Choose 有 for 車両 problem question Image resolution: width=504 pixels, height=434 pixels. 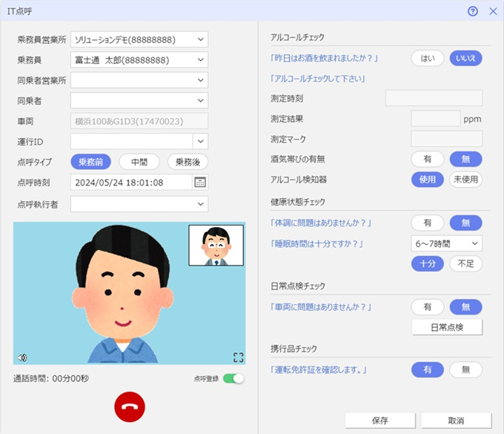(x=428, y=307)
